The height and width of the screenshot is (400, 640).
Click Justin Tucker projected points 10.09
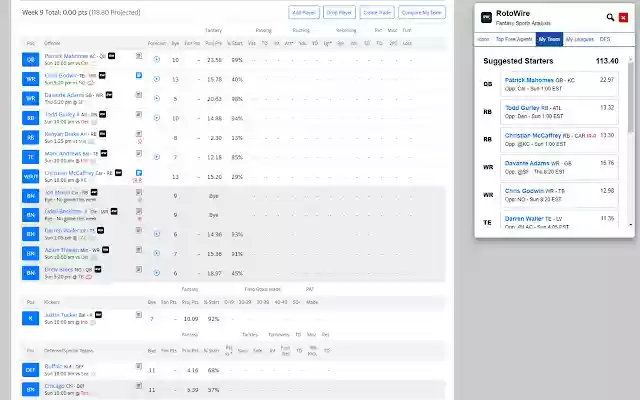tap(191, 319)
